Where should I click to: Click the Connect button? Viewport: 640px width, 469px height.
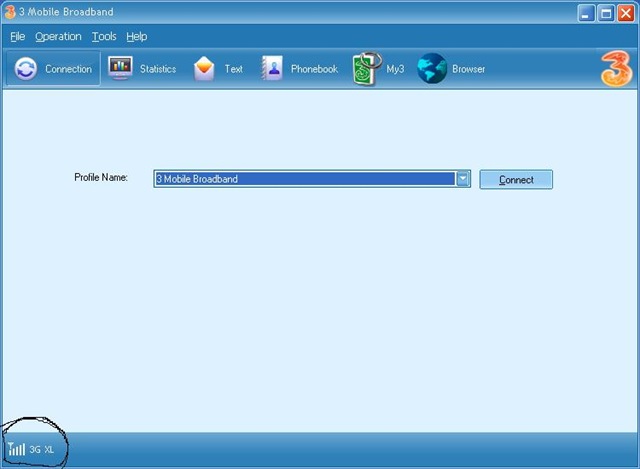[516, 180]
